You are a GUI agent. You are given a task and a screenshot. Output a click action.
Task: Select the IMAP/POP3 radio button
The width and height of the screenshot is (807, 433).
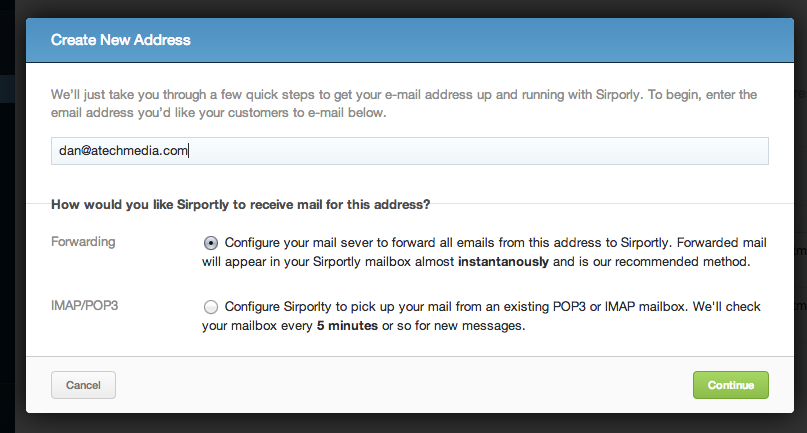(210, 307)
